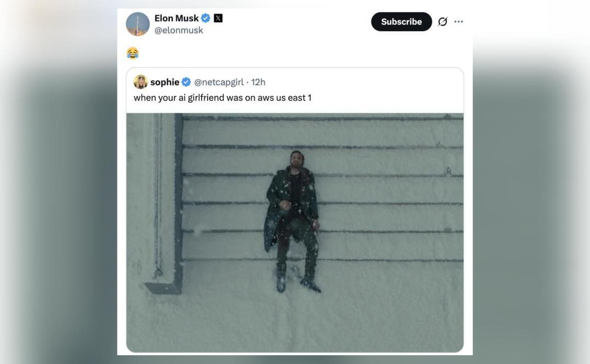Open Elon Musk's profile picture

[x=138, y=23]
